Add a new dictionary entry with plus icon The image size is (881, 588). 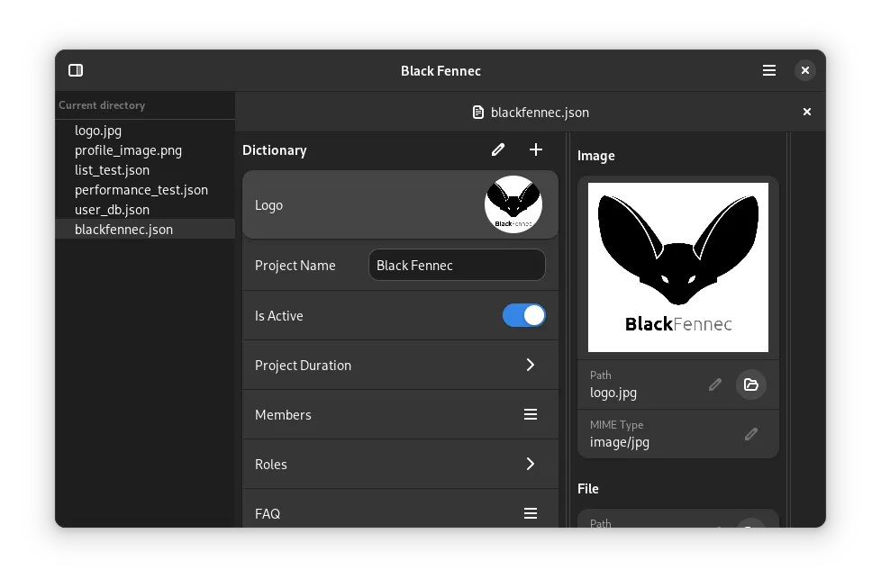click(x=536, y=149)
